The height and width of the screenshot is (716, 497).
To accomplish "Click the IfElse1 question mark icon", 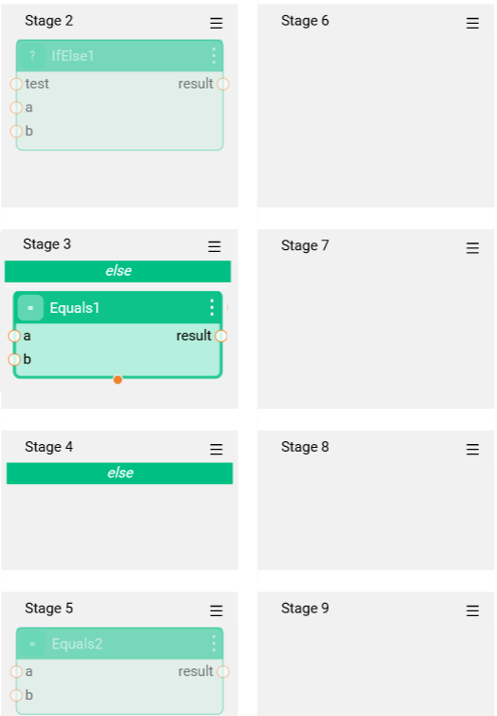I will coord(32,56).
